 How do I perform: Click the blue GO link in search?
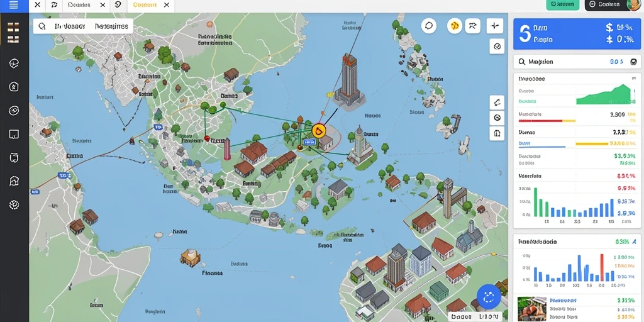point(616,62)
